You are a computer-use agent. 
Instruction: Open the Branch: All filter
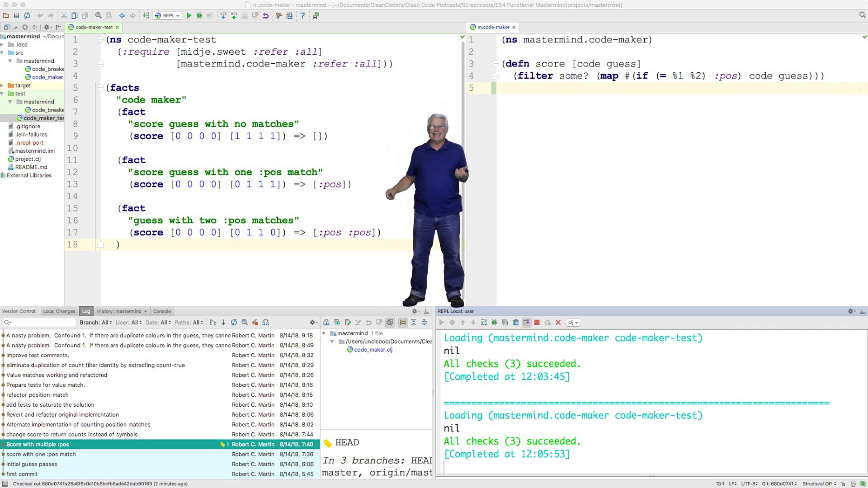coord(95,323)
